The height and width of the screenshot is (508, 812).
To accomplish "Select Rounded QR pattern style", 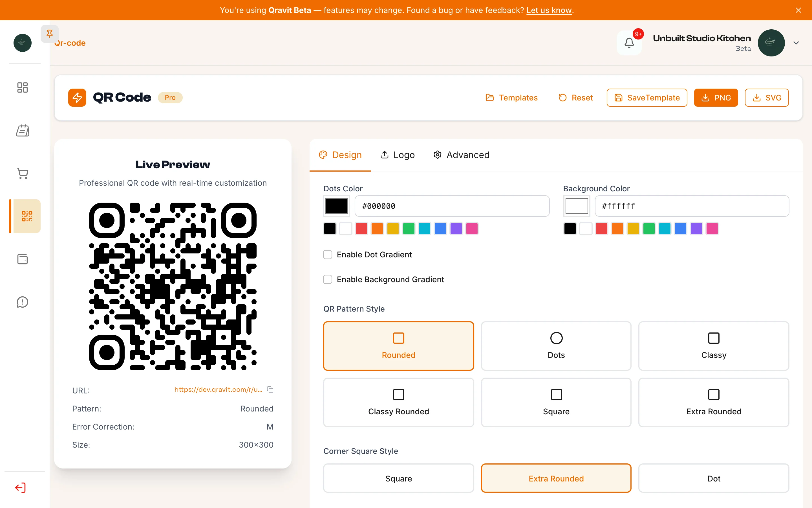I will click(399, 346).
